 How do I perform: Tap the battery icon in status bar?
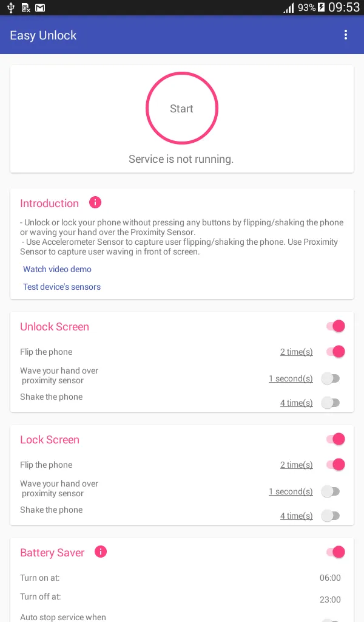(321, 7)
